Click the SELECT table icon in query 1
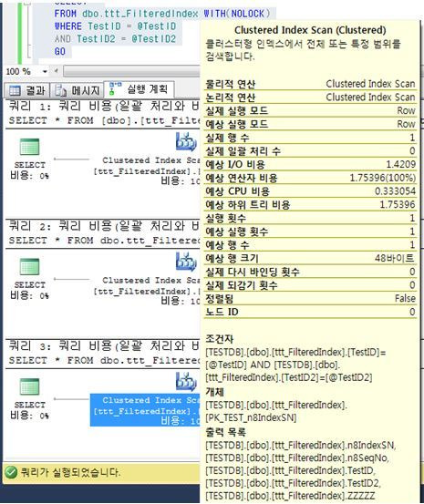Viewport: 424px width, 504px height. (x=29, y=147)
